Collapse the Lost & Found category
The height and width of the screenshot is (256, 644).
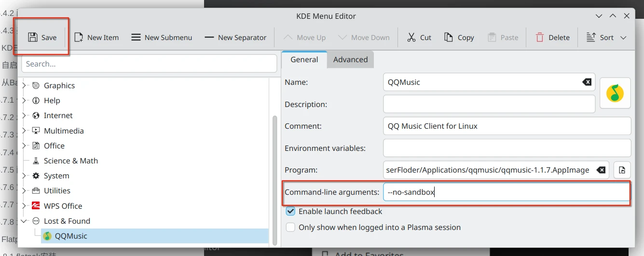(24, 221)
